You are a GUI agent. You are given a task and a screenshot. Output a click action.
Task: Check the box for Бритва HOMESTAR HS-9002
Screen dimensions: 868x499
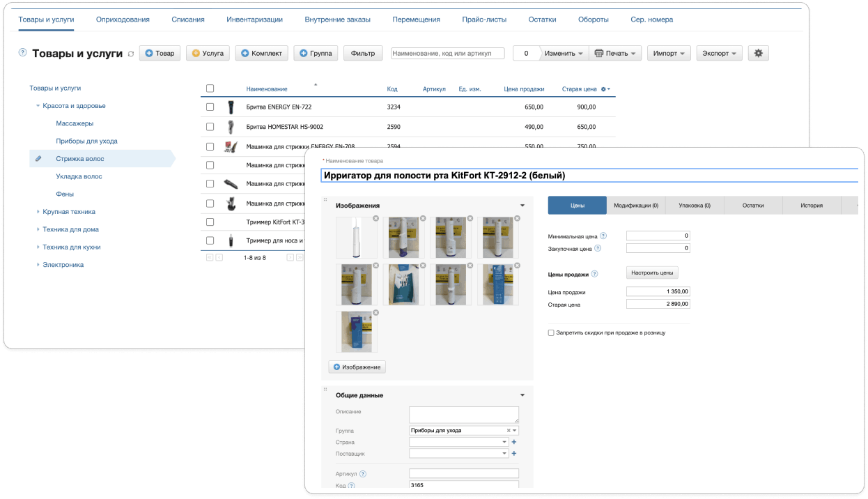(210, 127)
